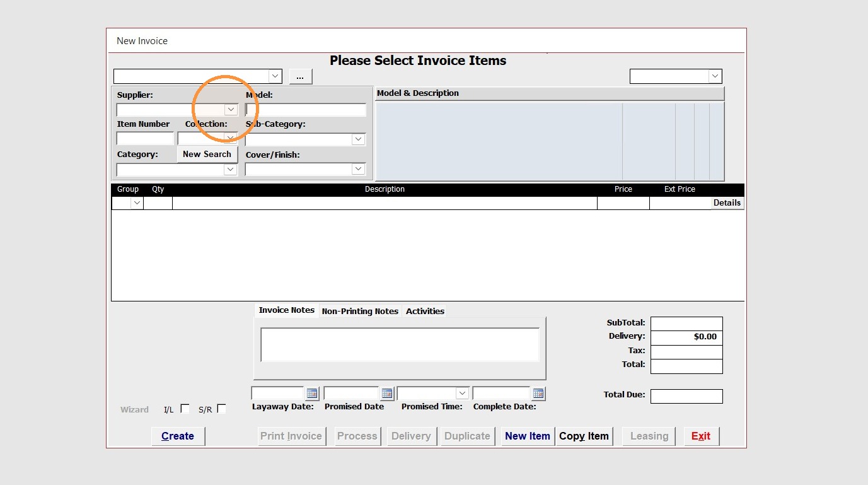Click the Total Due field
Screen dimensions: 868x485
click(686, 396)
